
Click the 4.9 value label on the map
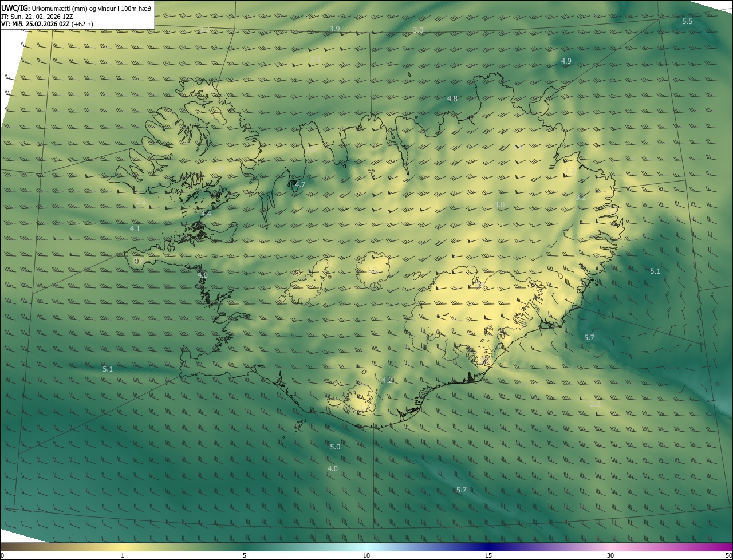coord(566,61)
